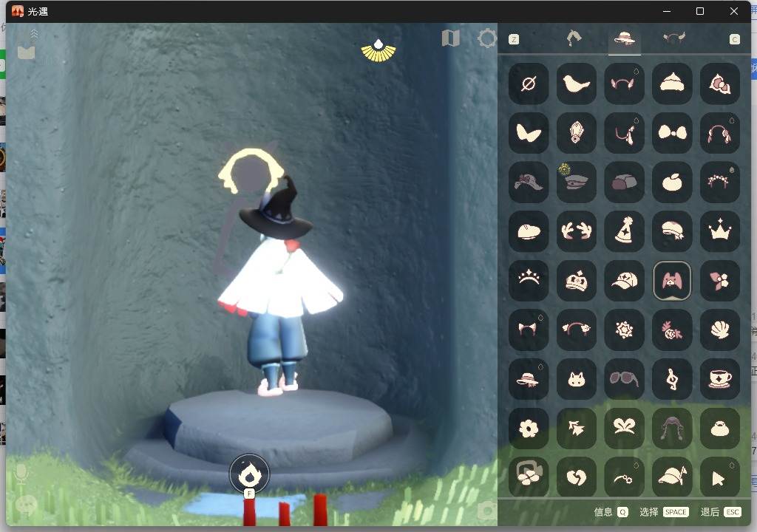Equip the four-leaf clover accessory
757x532 pixels.
click(529, 477)
